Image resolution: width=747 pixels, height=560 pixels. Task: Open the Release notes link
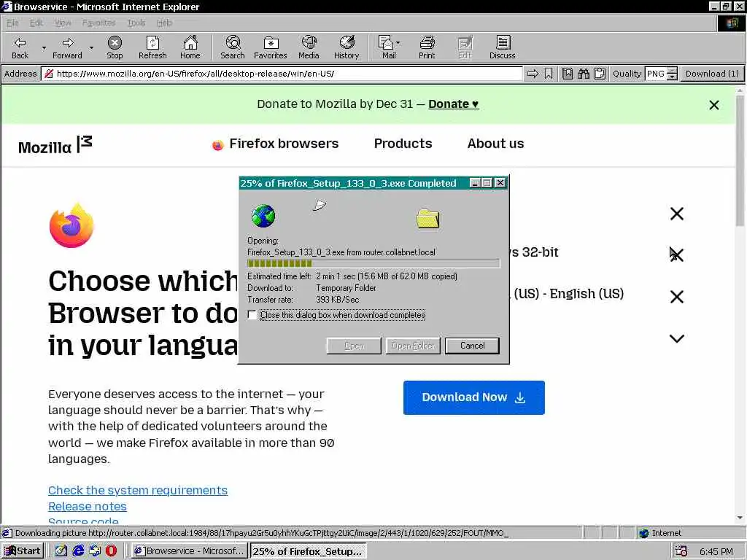(x=88, y=506)
